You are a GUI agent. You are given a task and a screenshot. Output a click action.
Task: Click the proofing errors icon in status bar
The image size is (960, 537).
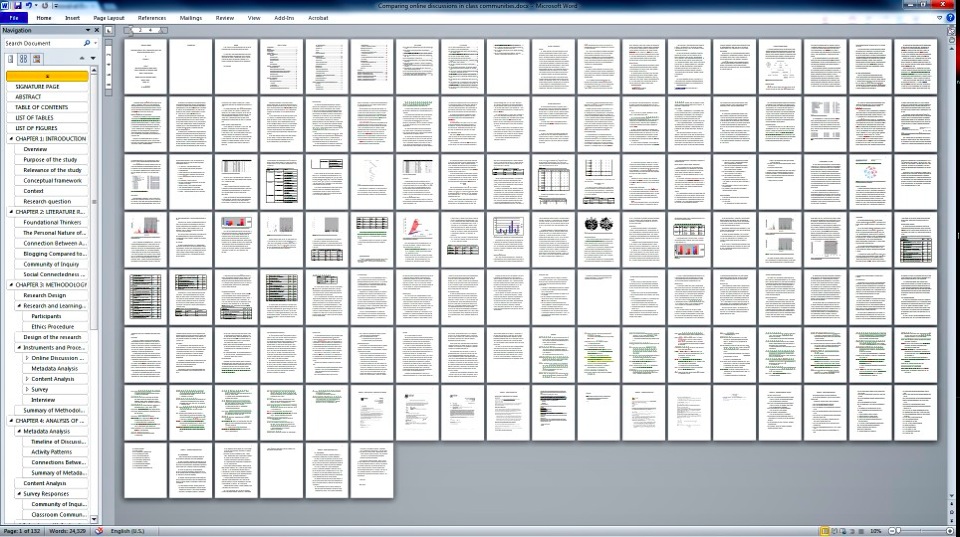(99, 531)
